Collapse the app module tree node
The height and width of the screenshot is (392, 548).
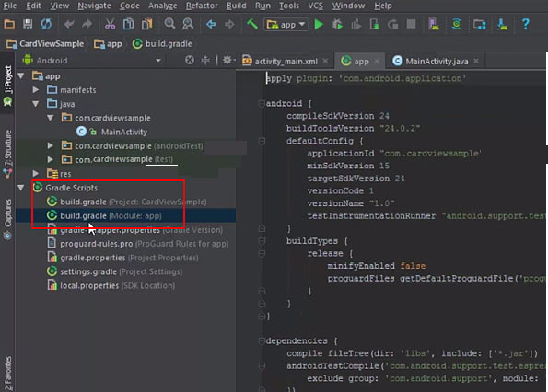(x=21, y=75)
